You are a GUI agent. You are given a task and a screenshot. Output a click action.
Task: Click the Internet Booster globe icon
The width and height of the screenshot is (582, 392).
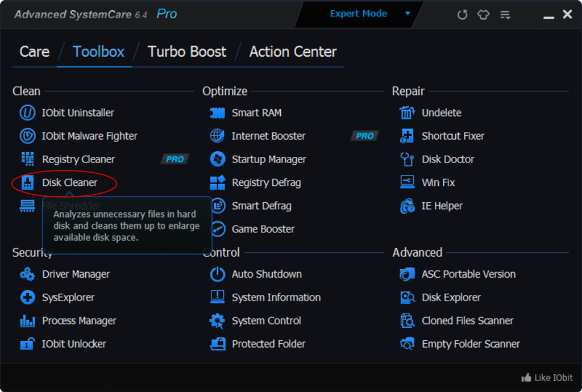[x=218, y=136]
